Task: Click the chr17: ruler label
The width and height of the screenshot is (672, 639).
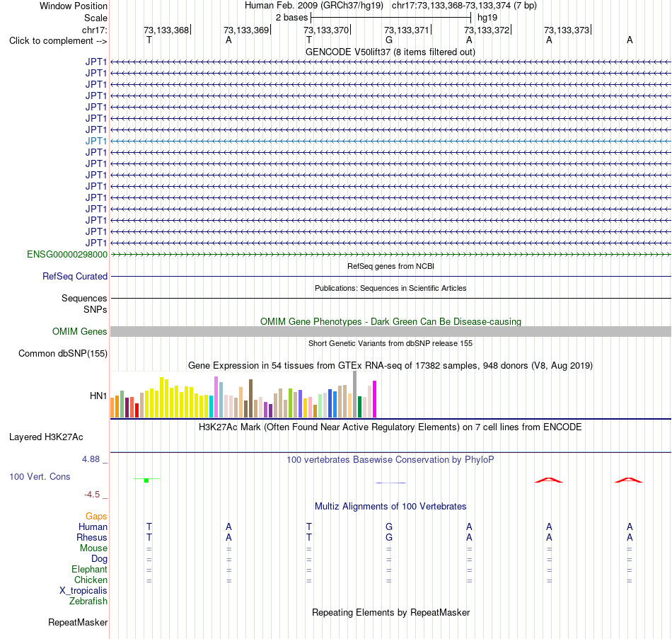Action: (94, 30)
